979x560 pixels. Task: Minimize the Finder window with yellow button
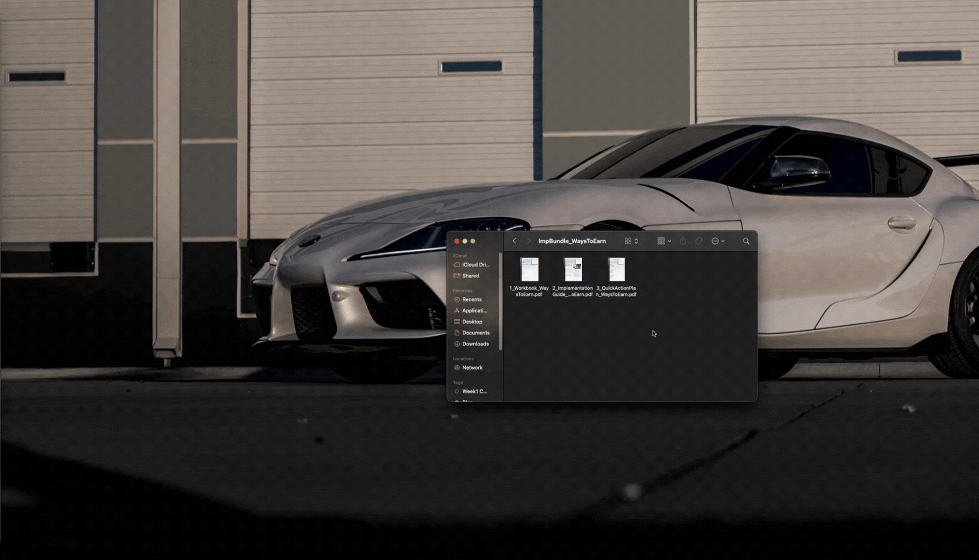[x=465, y=241]
